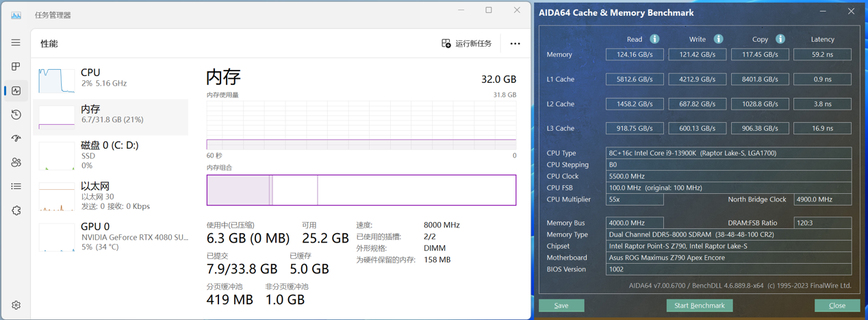The image size is (868, 320).
Task: Click the 32.0 GB total memory label
Action: (498, 79)
